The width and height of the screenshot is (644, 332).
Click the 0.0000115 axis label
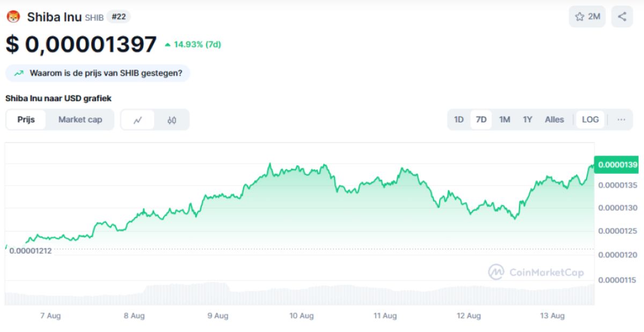[618, 280]
